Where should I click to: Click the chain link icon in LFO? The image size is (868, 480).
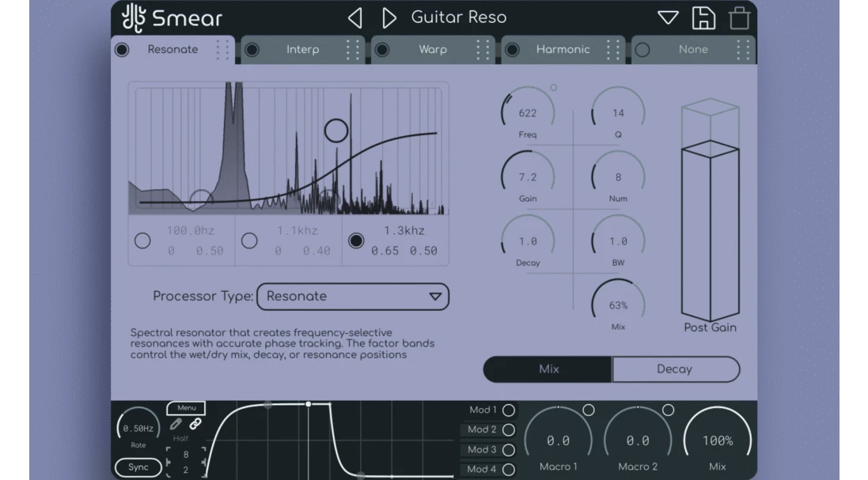pos(195,425)
